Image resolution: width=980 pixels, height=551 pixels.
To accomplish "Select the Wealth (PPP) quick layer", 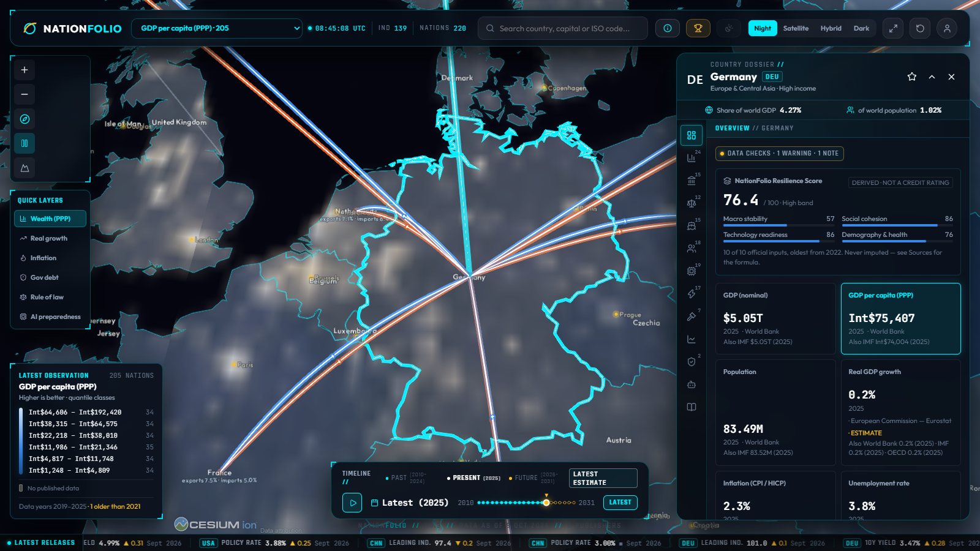I will click(x=50, y=219).
